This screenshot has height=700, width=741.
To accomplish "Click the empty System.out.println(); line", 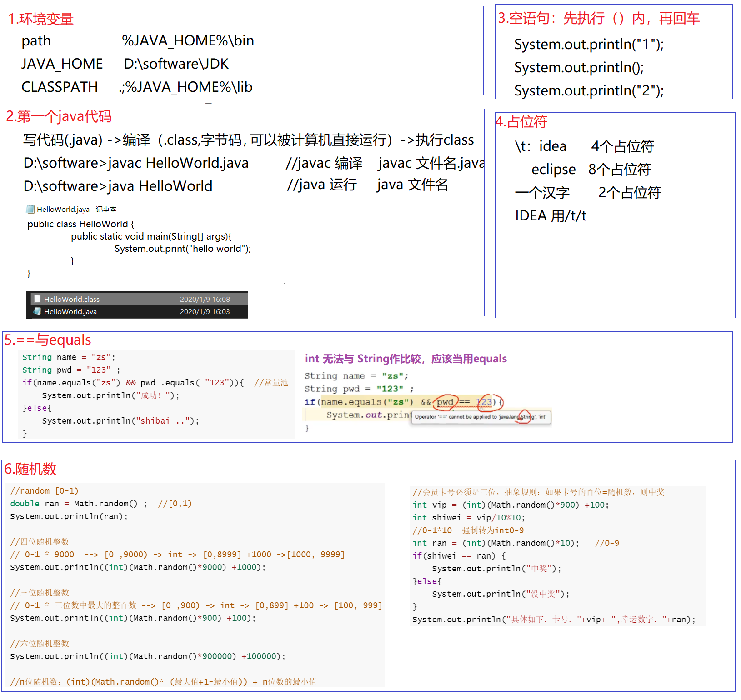I will (579, 67).
